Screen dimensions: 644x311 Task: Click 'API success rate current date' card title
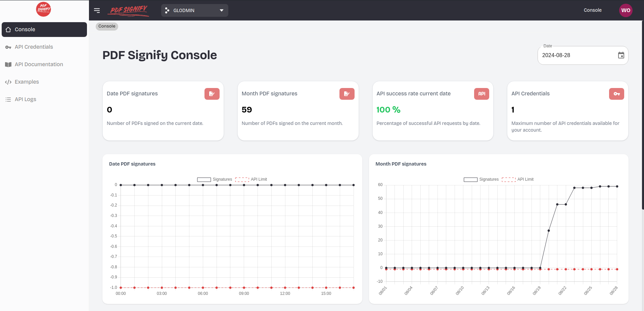(414, 94)
